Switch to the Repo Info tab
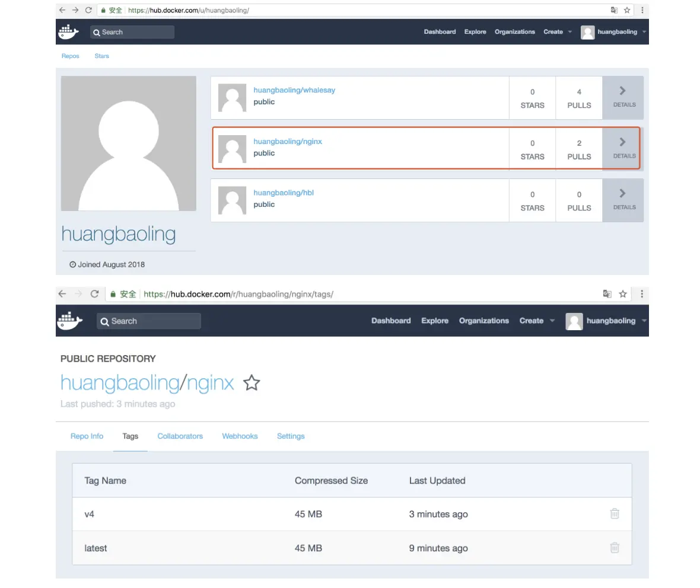The width and height of the screenshot is (700, 588). click(x=87, y=436)
